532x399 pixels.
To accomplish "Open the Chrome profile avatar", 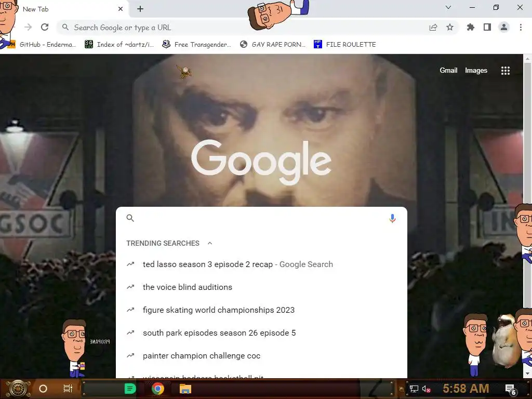I will tap(504, 27).
